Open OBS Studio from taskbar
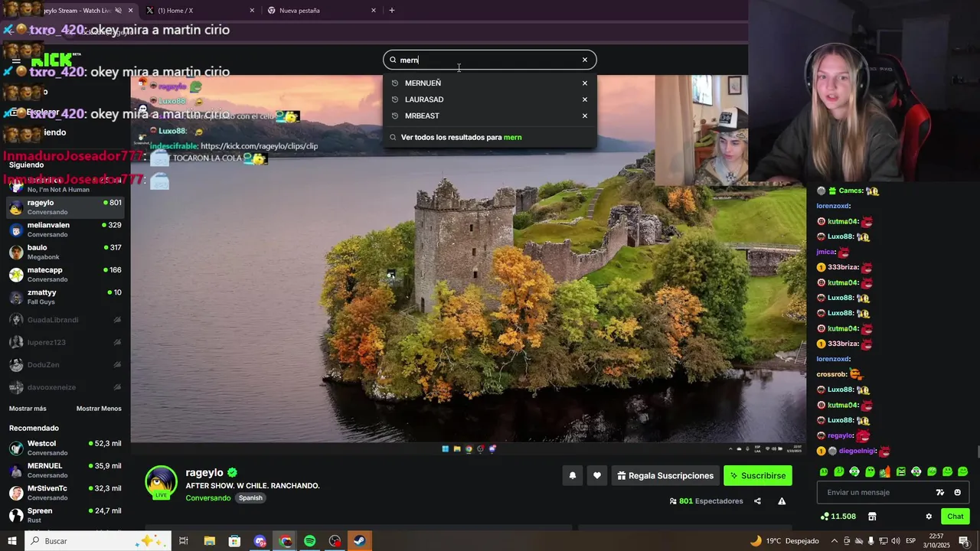This screenshot has width=980, height=551. coord(335,541)
